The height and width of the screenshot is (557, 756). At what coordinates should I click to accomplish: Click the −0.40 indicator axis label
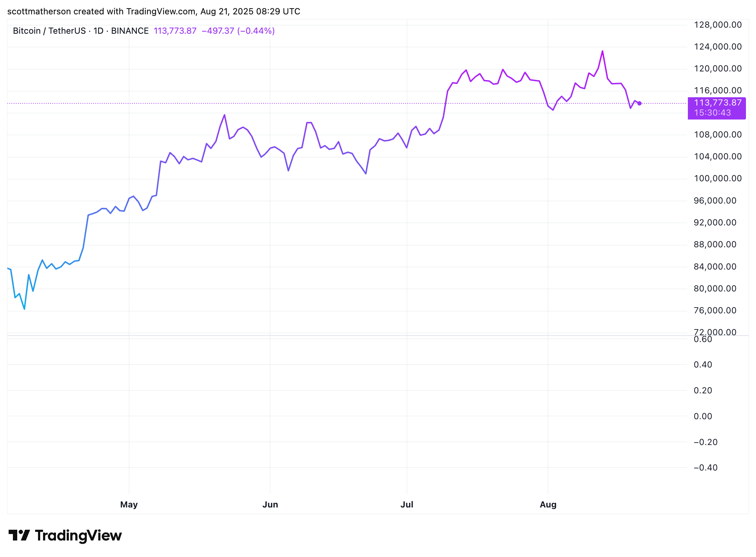705,468
